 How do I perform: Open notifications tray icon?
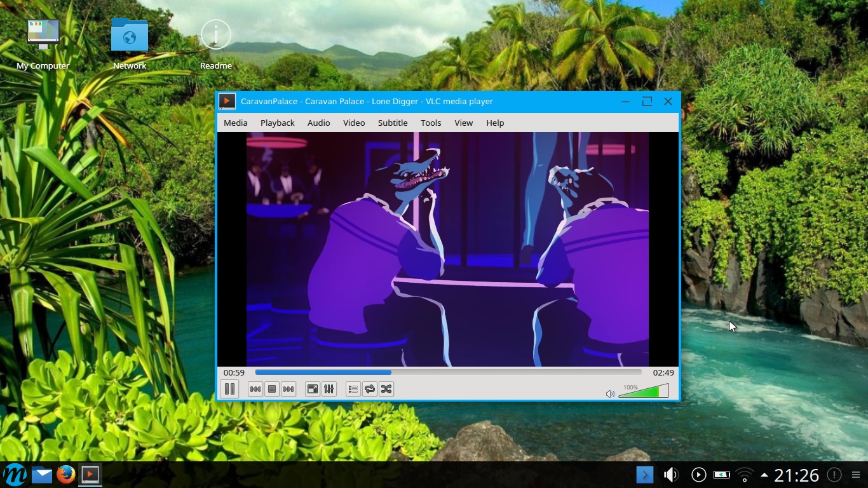[x=834, y=475]
